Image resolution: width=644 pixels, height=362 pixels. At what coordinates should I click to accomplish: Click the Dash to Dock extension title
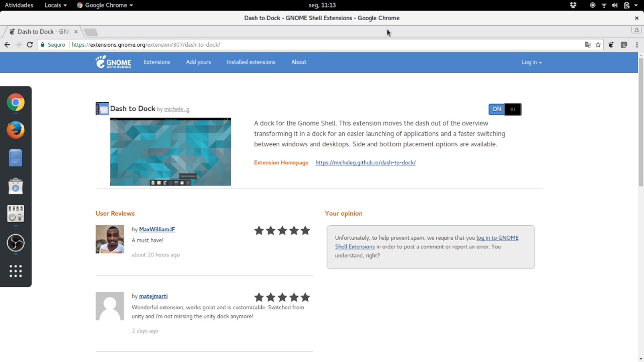[133, 109]
